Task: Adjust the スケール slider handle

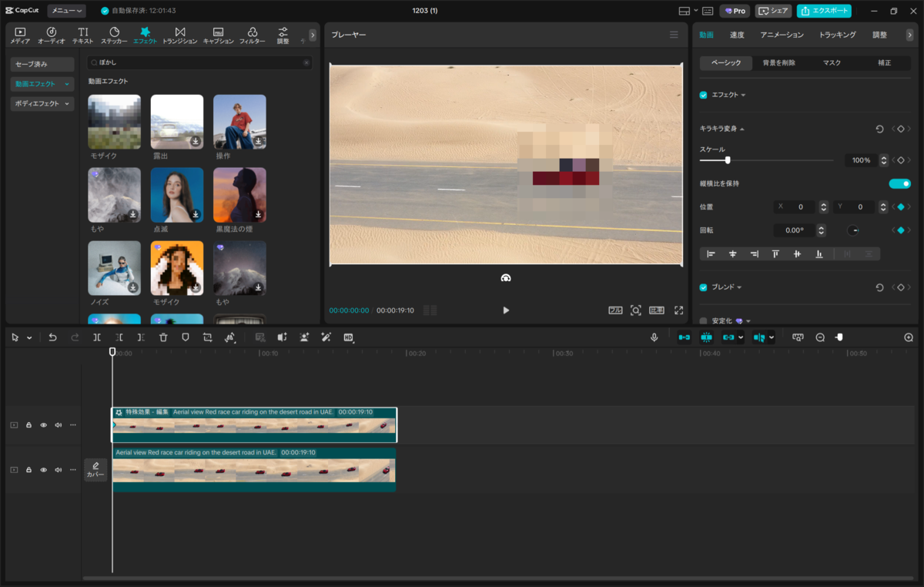Action: (x=728, y=160)
